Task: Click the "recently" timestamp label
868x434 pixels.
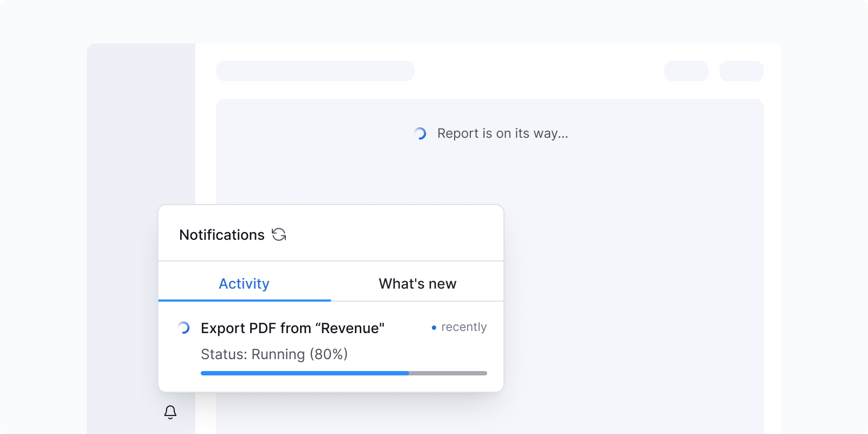Action: pos(464,327)
